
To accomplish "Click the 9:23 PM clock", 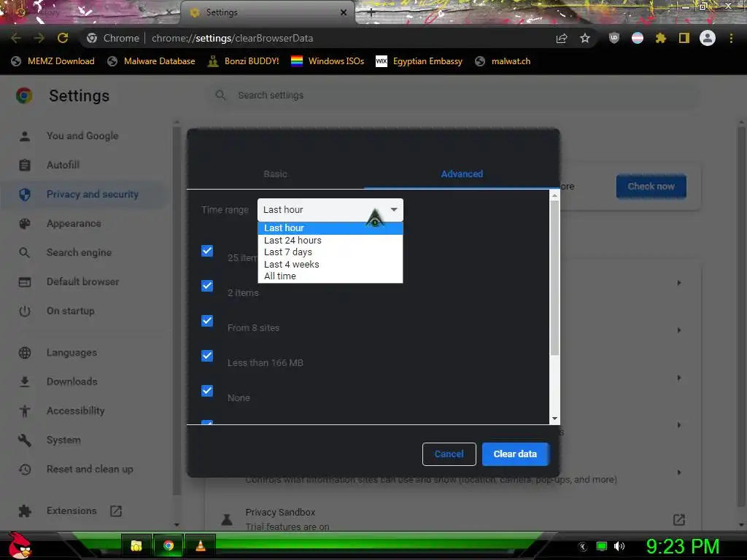I will tap(682, 546).
